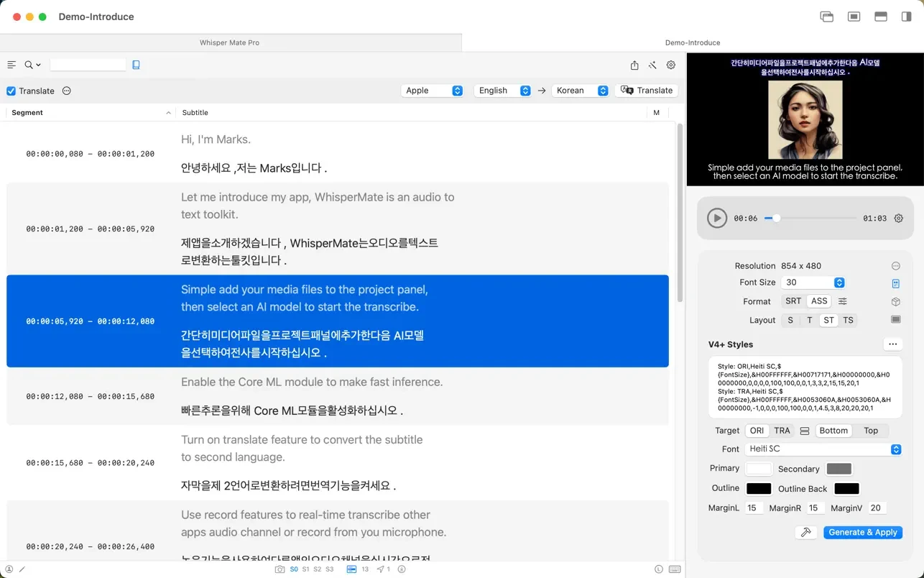Switch to the Whisper Mate Pro tab

click(x=229, y=42)
